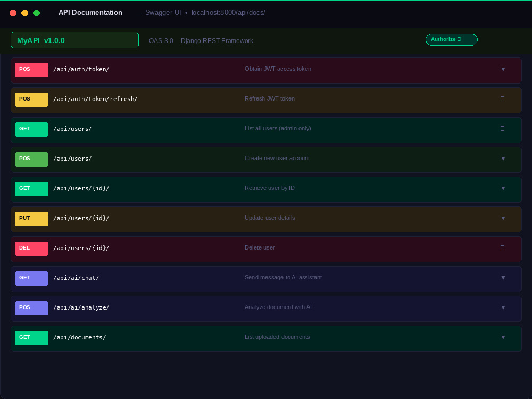Viewport: 532px width, 399px height.
Task: Expand the List uploaded documents arrow
Action: (x=503, y=337)
